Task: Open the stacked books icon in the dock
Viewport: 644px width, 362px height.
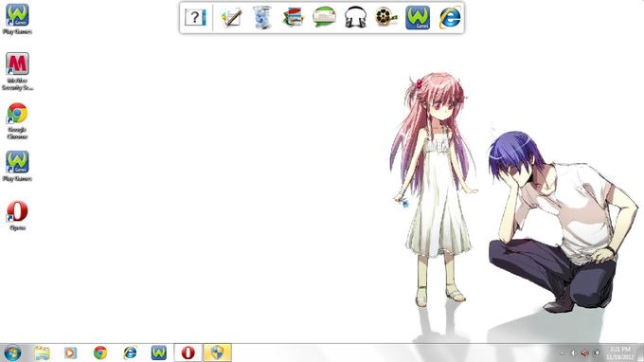Action: (293, 18)
